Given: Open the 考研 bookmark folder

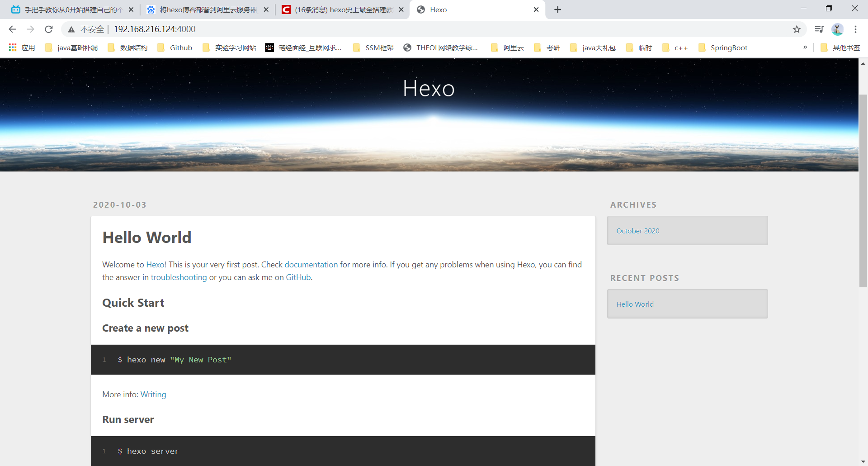Looking at the screenshot, I should [x=547, y=48].
